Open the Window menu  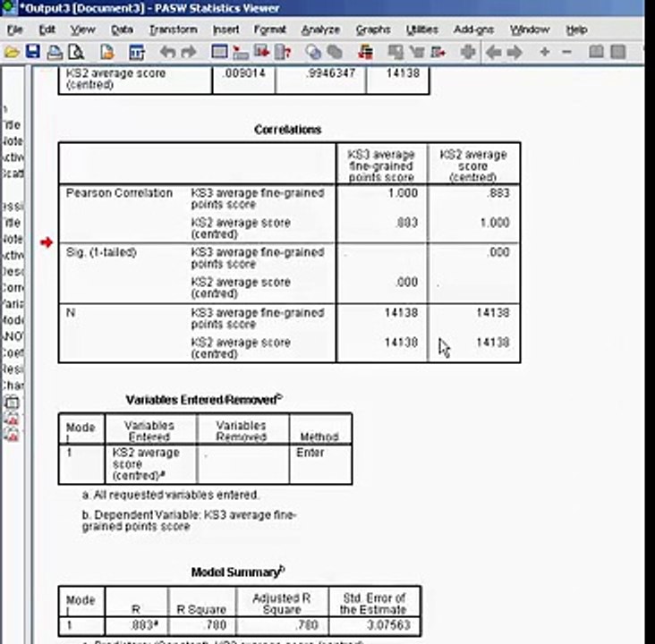point(529,30)
